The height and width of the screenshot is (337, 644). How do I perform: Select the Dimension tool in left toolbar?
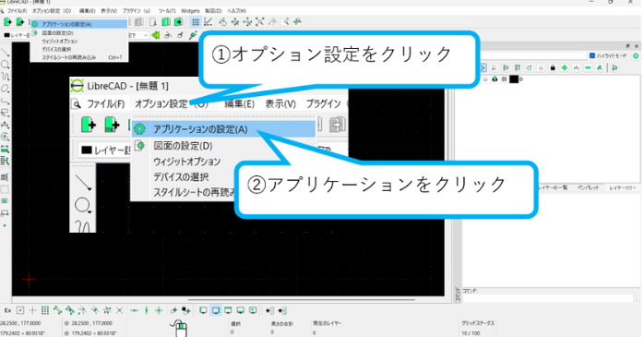(x=5, y=124)
